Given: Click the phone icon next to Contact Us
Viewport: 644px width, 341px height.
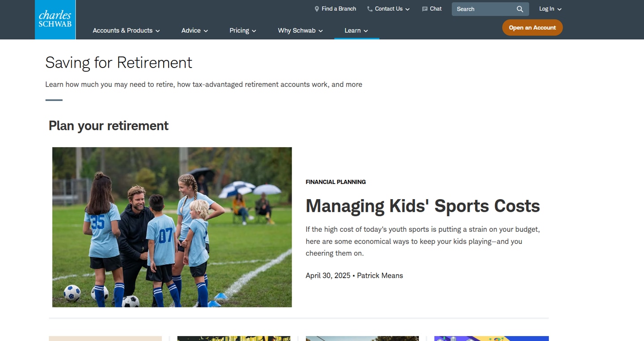Looking at the screenshot, I should coord(370,9).
